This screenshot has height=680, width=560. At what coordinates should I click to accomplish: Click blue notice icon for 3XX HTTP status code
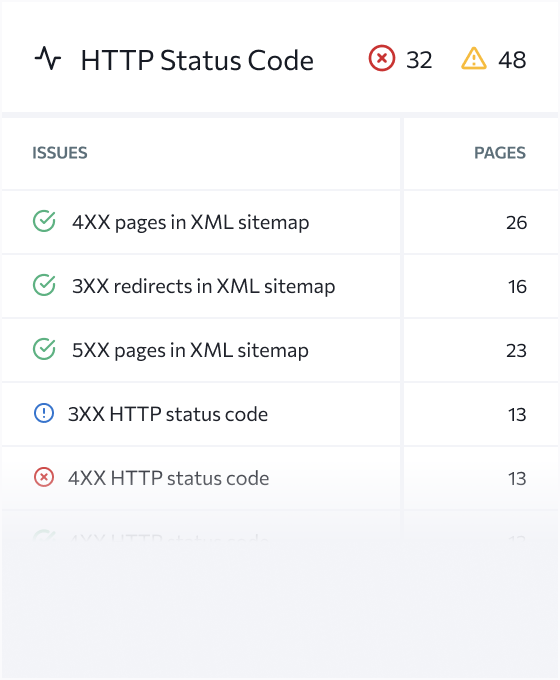tap(44, 413)
